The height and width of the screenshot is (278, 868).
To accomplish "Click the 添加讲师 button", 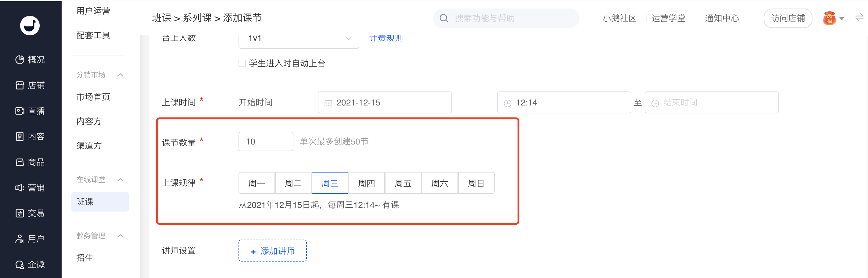I will click(x=272, y=251).
